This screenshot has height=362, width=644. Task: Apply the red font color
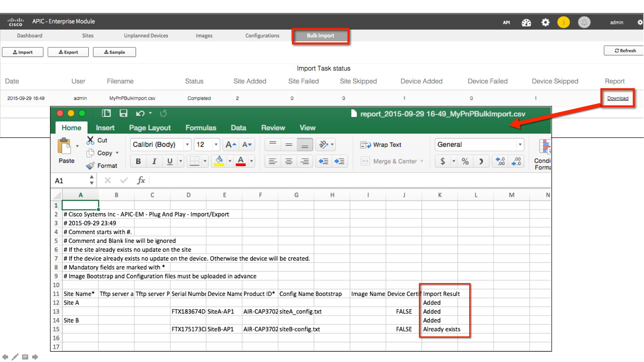(241, 161)
